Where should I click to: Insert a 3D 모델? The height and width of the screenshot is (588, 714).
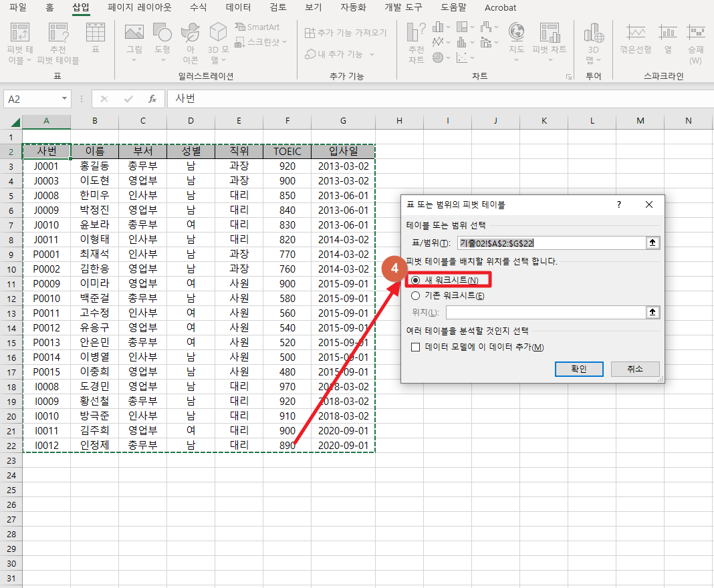[x=218, y=43]
